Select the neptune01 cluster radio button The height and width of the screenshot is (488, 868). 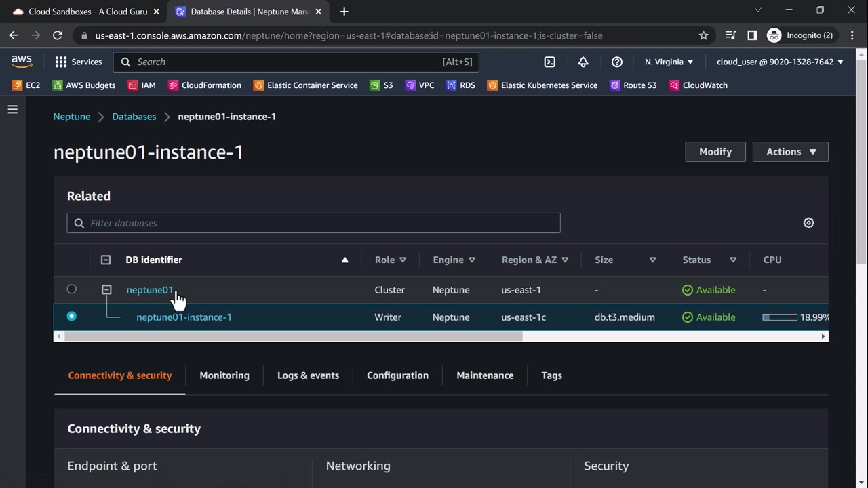click(71, 289)
